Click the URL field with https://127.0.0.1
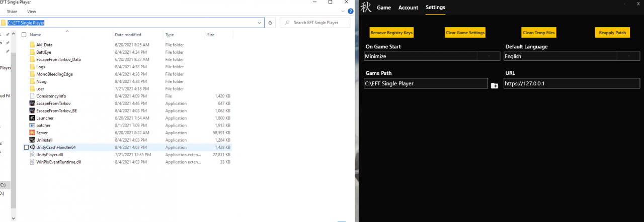 (572, 83)
